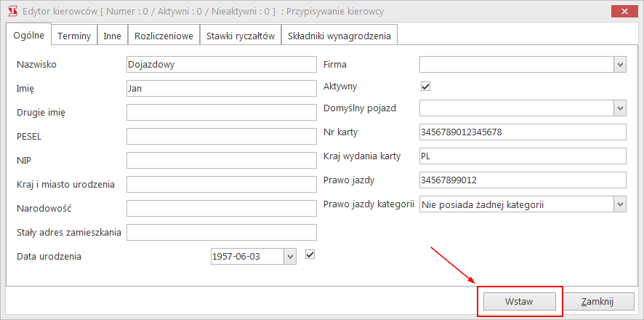This screenshot has width=644, height=320.
Task: Go to Stawki ryczałtów tab
Action: [241, 36]
